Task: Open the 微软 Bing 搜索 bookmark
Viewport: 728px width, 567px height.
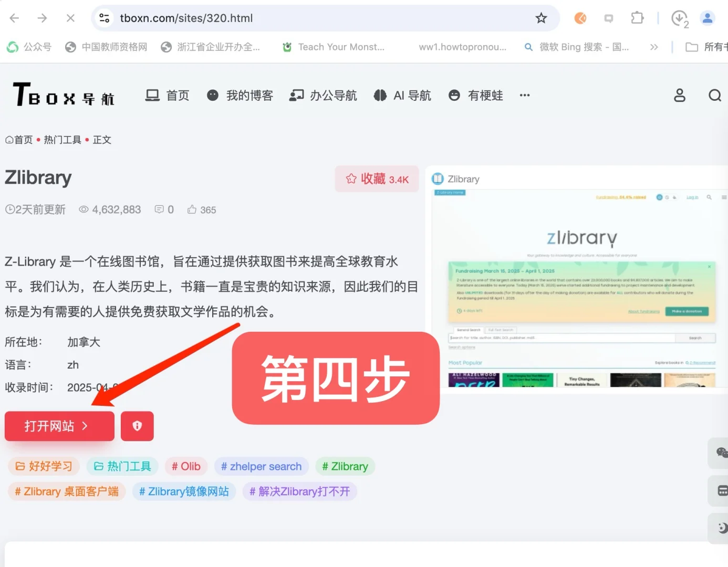Action: [x=576, y=47]
